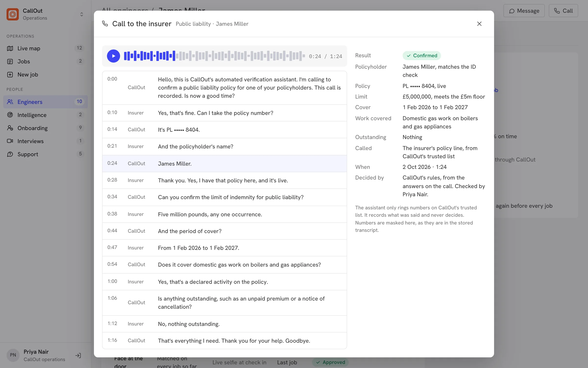Click the Confirmed result badge
Viewport: 588px width, 368px height.
[x=422, y=56]
